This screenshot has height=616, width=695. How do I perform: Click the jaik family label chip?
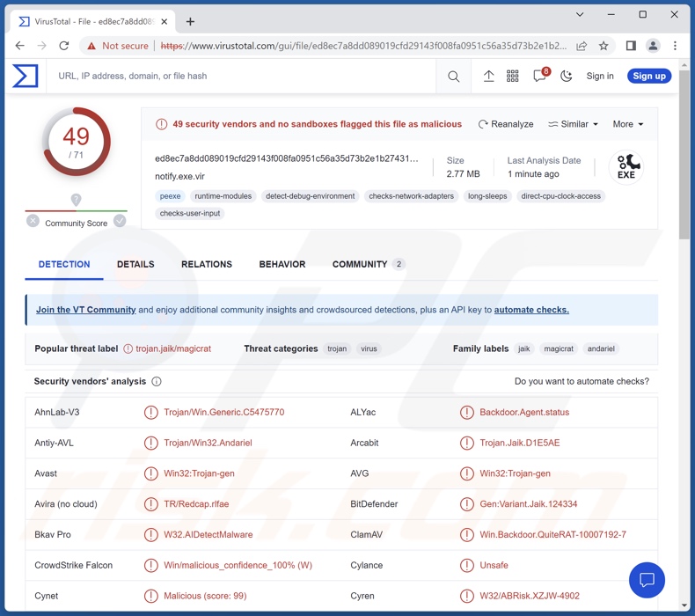(x=524, y=349)
